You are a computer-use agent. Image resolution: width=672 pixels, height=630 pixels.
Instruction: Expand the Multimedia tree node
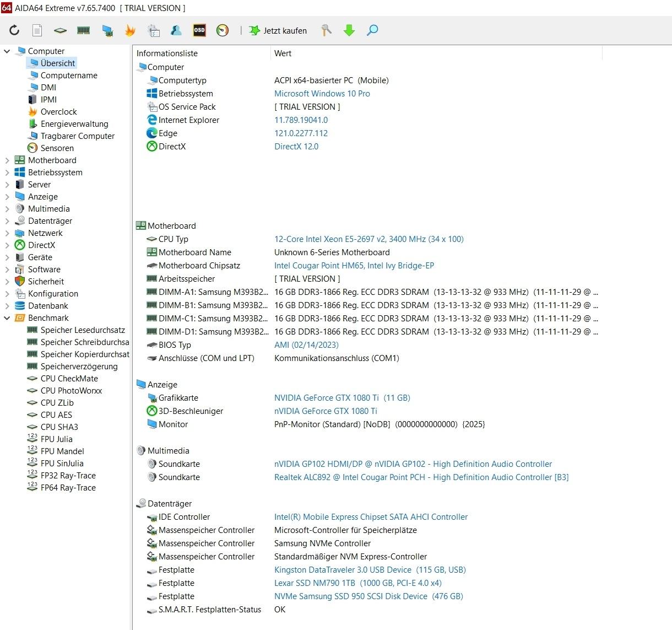coord(7,209)
